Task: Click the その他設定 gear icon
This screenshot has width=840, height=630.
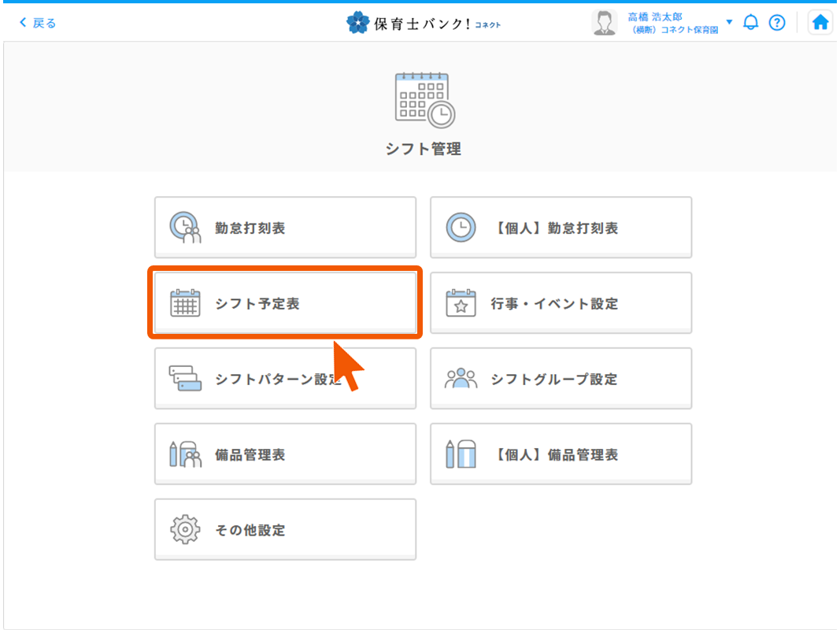Action: pos(184,529)
